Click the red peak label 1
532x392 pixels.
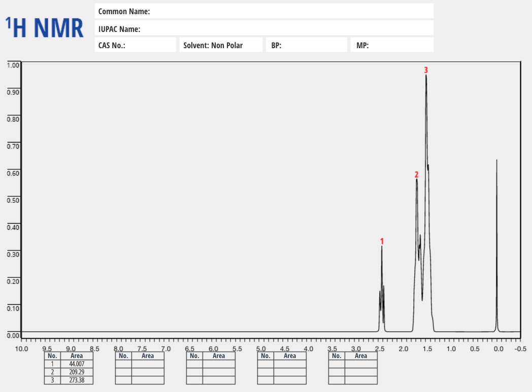[382, 241]
